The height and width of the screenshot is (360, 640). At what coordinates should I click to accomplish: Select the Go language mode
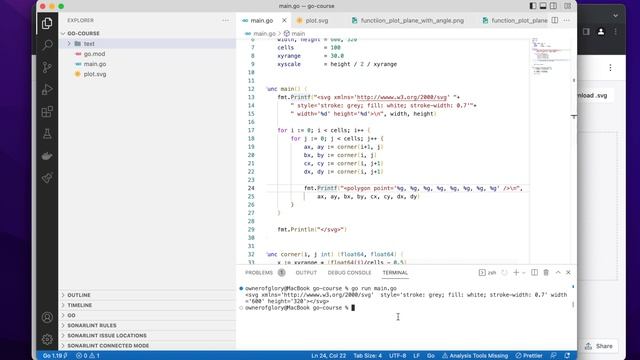431,356
